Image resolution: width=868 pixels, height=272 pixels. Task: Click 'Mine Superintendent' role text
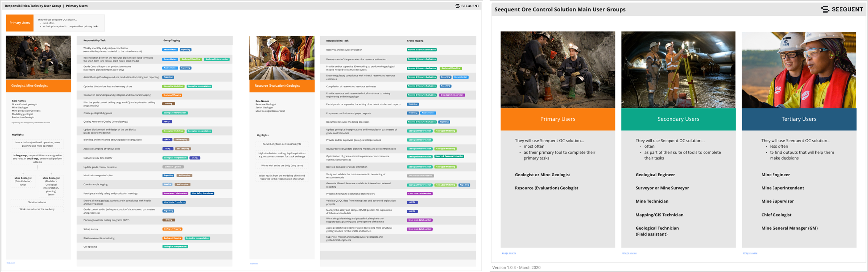point(783,188)
